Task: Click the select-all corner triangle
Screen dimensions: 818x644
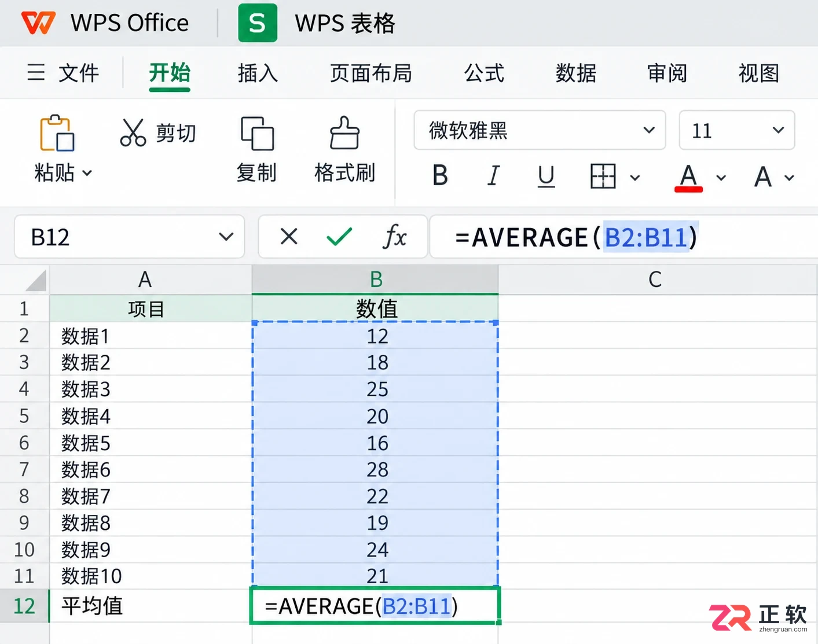Action: 36,281
